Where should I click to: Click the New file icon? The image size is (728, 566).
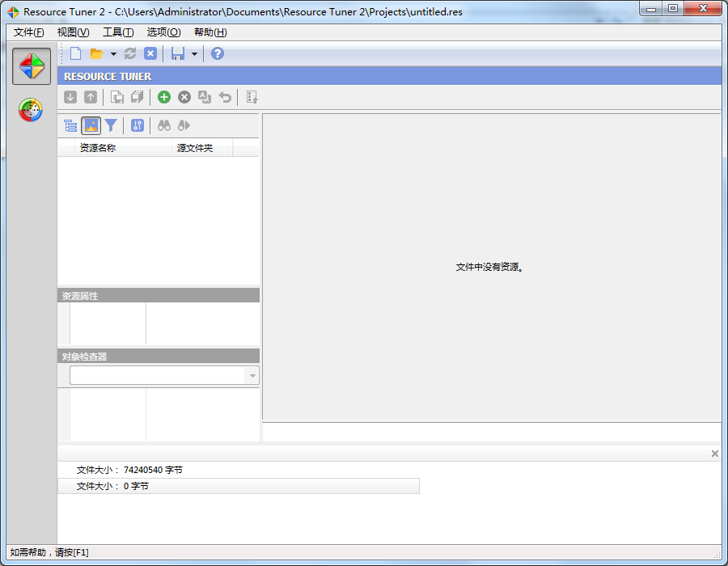click(75, 53)
